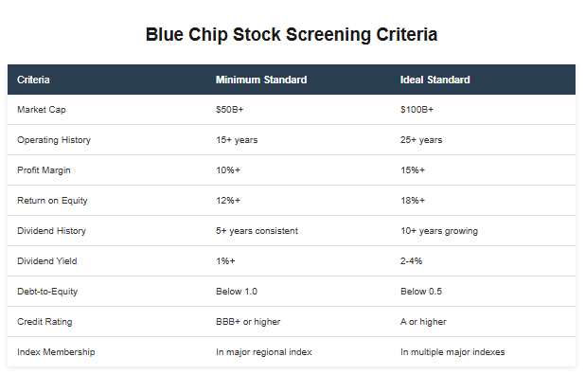Select the Return on Equity label
Viewport: 585px width, 392px height.
click(x=52, y=201)
